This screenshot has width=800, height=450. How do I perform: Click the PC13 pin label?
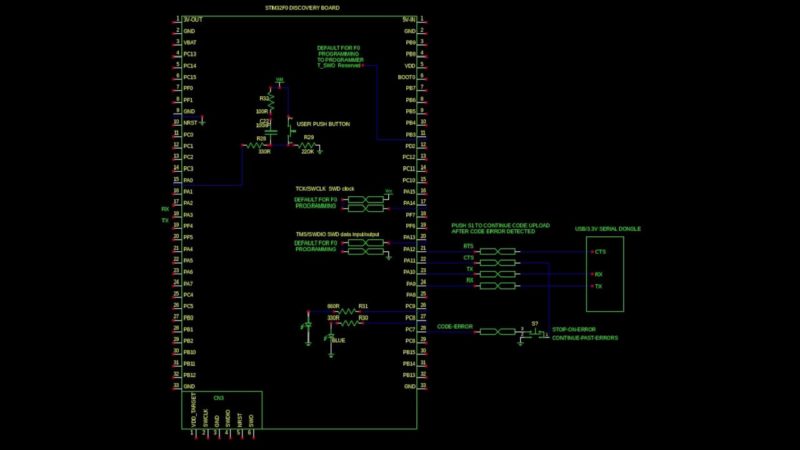(x=190, y=54)
